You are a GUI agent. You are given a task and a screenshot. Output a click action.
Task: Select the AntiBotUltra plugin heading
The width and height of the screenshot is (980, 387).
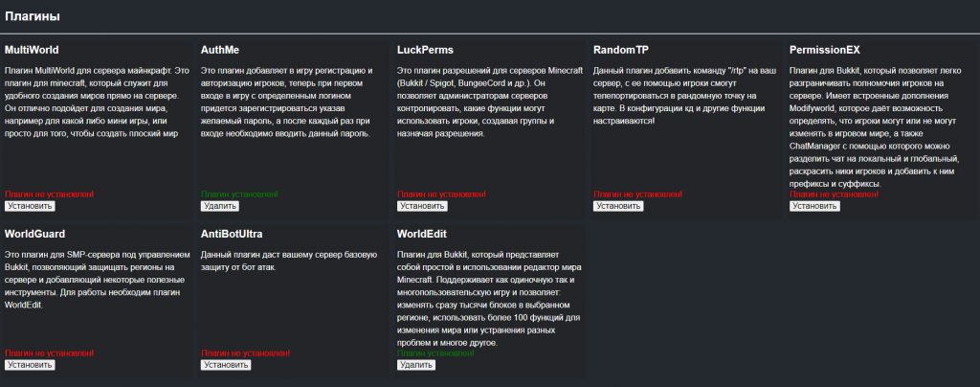coord(232,234)
